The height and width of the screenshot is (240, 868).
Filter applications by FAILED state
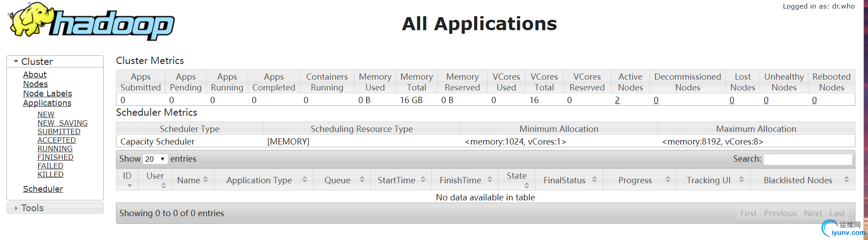pyautogui.click(x=50, y=166)
